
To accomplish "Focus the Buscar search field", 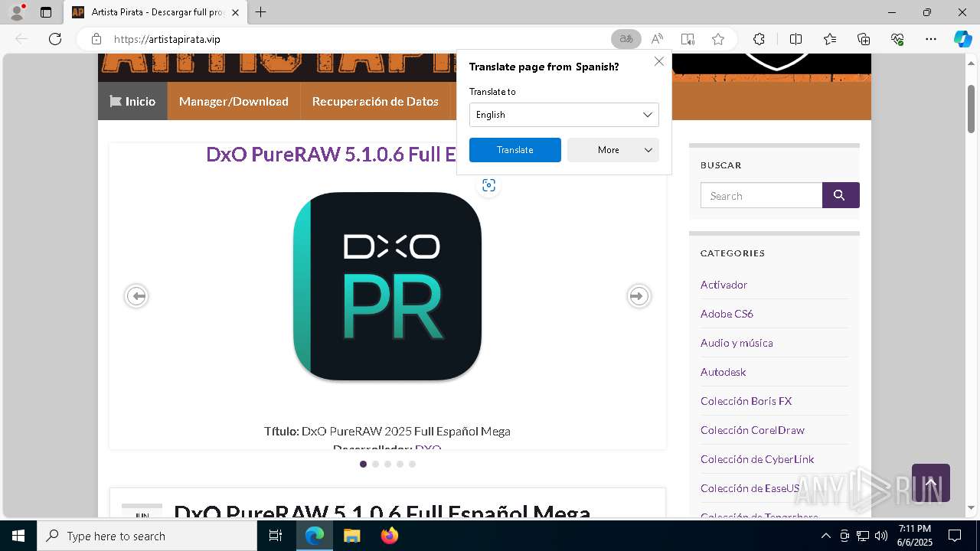I will [761, 195].
